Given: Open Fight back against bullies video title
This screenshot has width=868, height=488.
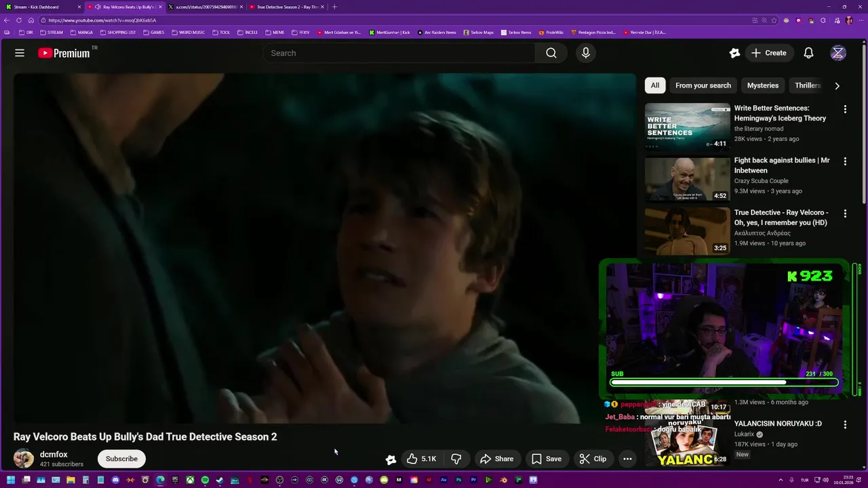Looking at the screenshot, I should point(782,165).
